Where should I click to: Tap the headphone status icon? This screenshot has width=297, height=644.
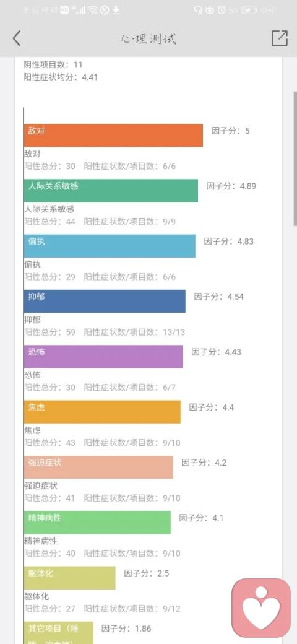tap(199, 11)
